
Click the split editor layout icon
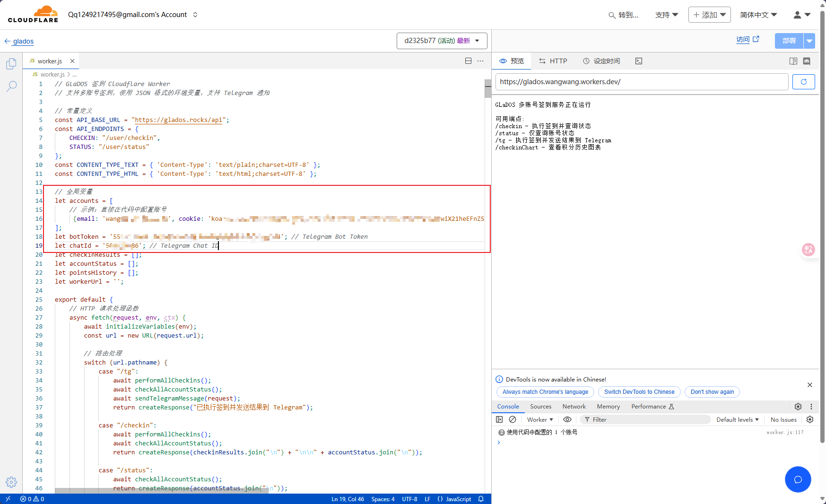point(468,61)
